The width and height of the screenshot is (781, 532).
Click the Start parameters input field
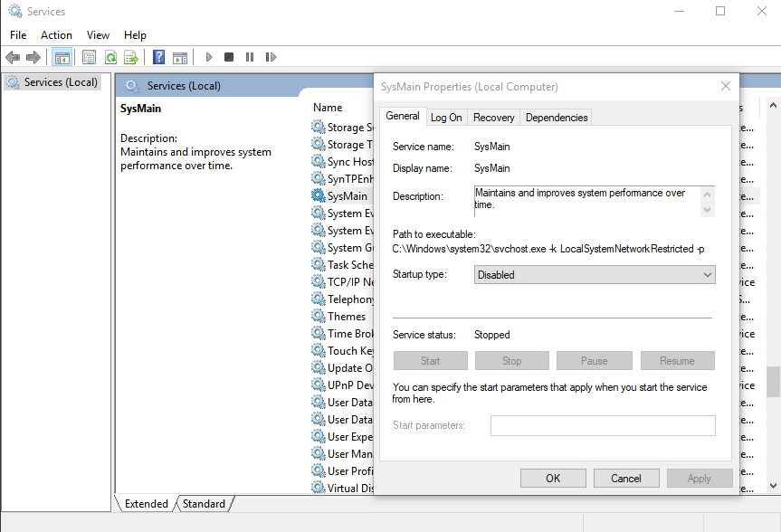tap(603, 425)
